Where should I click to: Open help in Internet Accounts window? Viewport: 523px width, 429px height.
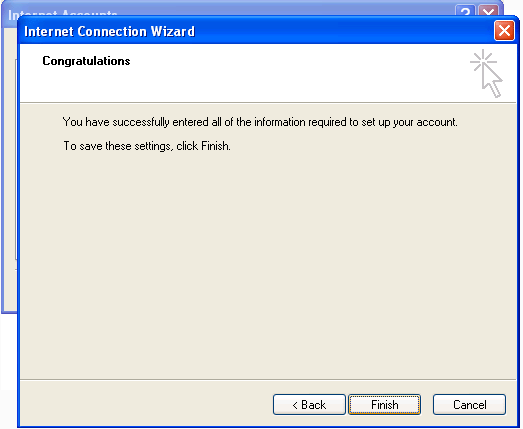(x=465, y=11)
